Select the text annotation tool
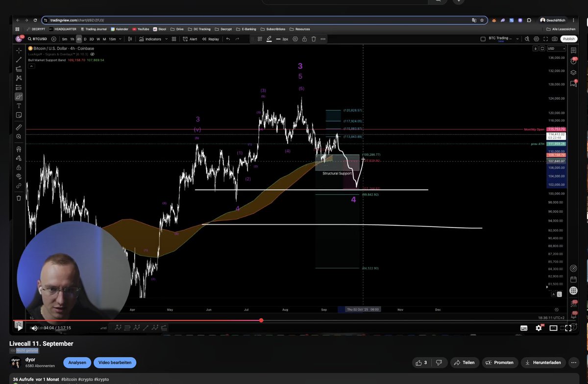588x384 pixels. pos(19,106)
